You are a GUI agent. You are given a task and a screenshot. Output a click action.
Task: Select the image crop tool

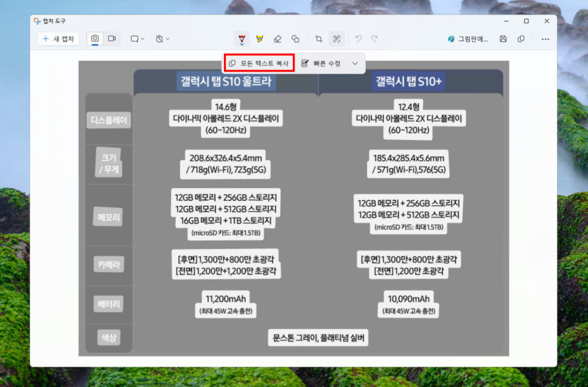319,38
